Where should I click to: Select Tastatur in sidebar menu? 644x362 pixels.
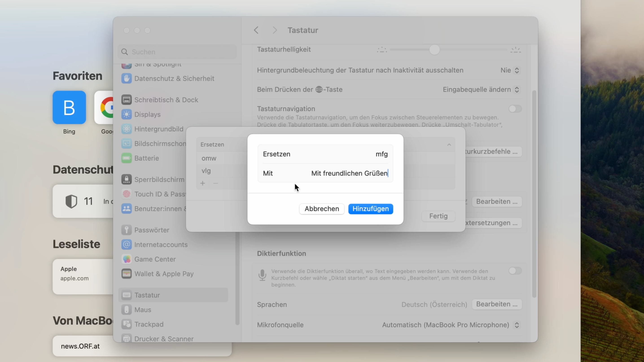[x=147, y=295]
